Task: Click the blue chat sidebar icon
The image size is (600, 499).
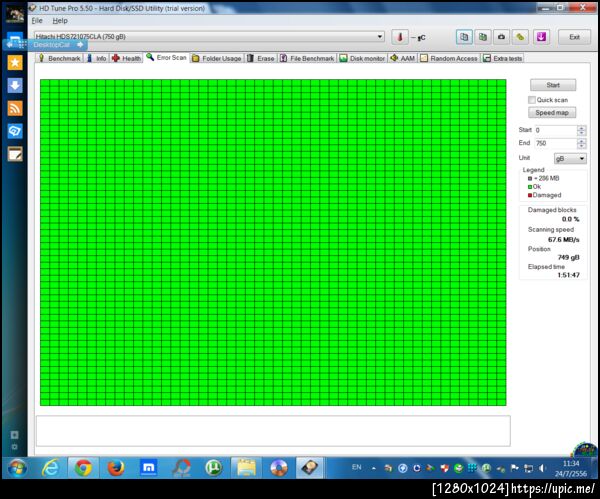Action: pyautogui.click(x=15, y=131)
